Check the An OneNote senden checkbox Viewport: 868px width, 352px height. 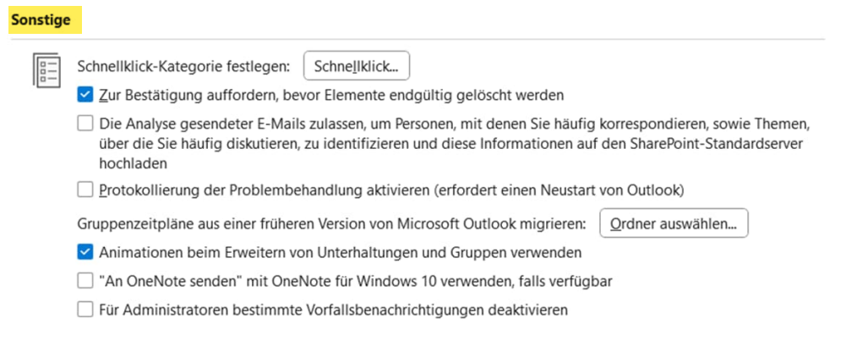[x=85, y=280]
